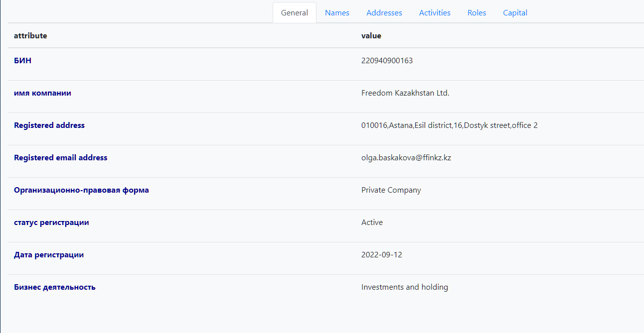
Task: Click the 'Организационно-правовая форма' label
Action: click(81, 190)
